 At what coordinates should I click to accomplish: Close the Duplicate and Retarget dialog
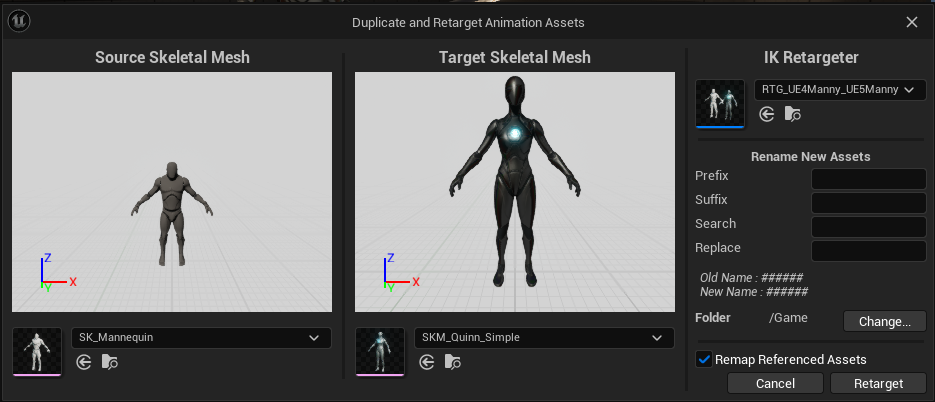[912, 22]
